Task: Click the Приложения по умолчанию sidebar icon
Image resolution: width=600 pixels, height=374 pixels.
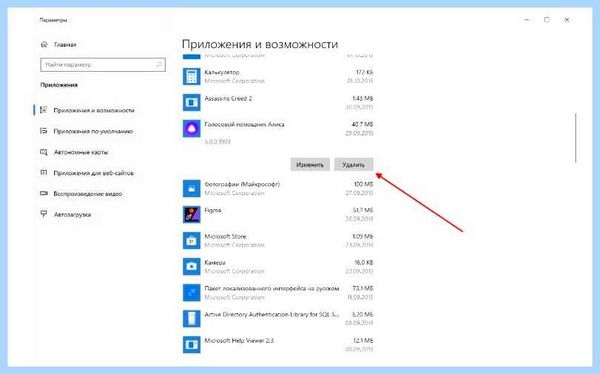Action: point(44,131)
